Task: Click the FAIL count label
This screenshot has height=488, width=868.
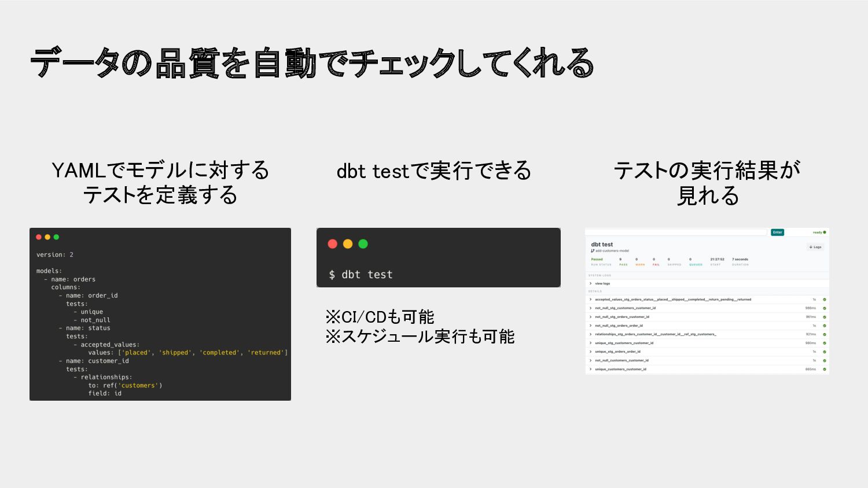Action: coord(656,265)
